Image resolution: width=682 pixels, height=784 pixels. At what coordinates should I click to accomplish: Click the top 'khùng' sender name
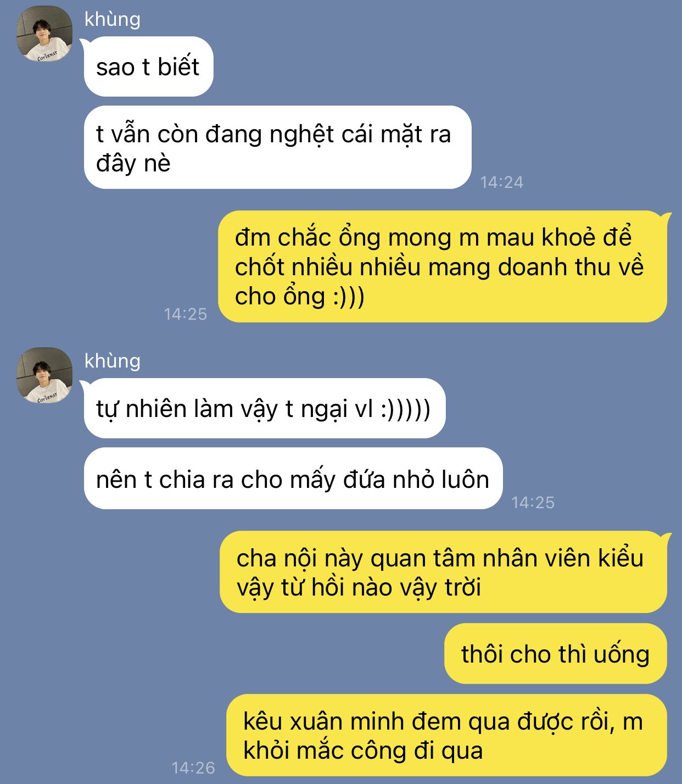click(113, 19)
